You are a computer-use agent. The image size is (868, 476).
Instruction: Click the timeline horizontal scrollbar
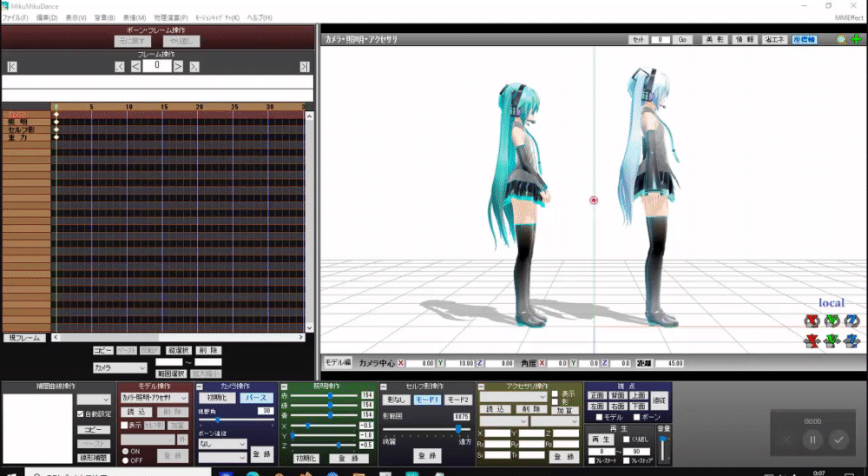pyautogui.click(x=178, y=337)
